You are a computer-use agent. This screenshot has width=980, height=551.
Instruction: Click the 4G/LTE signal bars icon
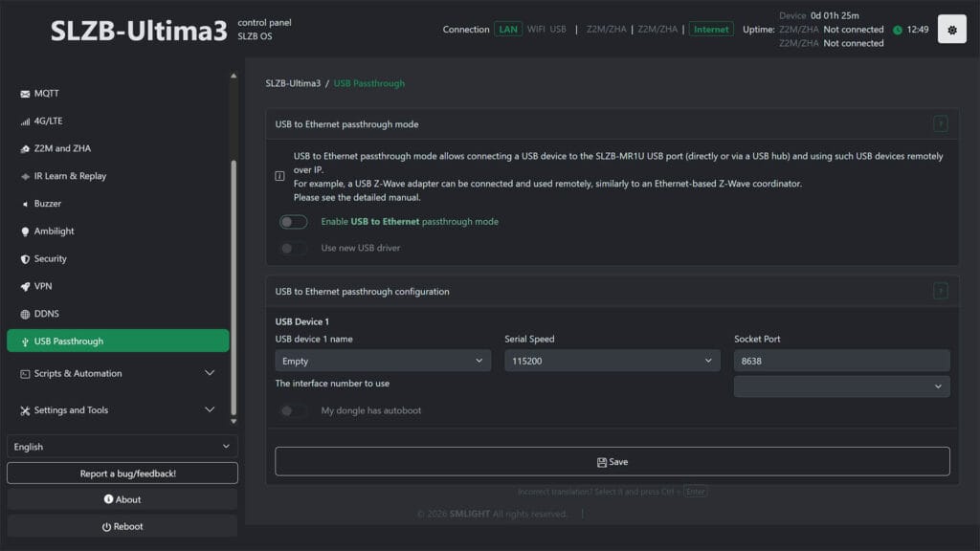tap(25, 121)
